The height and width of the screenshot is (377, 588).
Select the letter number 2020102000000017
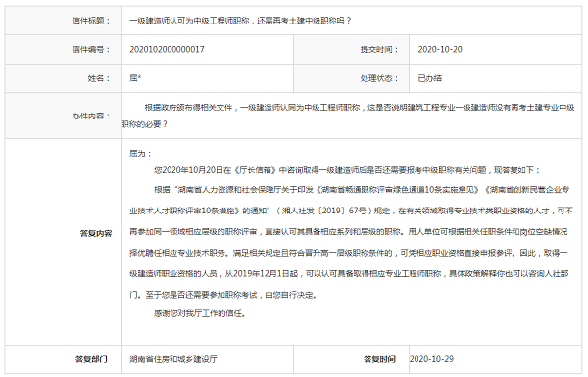(x=167, y=50)
